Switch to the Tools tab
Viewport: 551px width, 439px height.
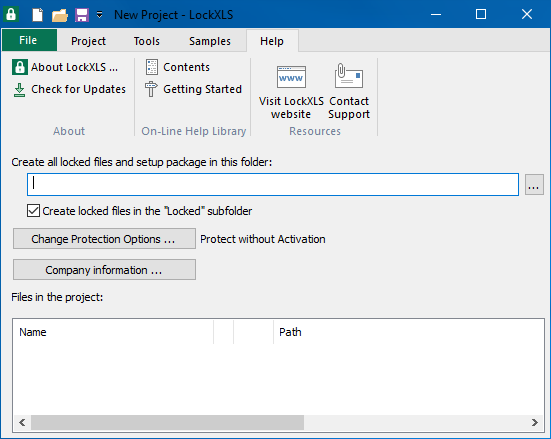point(147,41)
